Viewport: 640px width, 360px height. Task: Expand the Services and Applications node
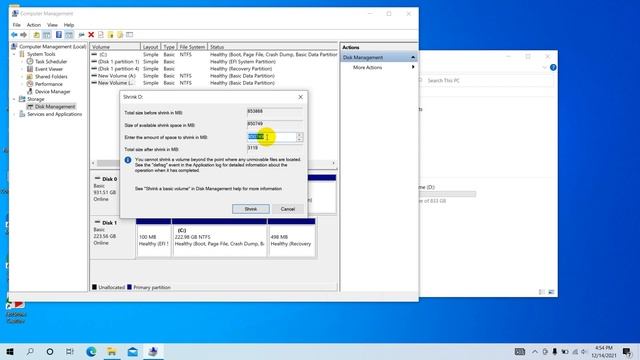pos(14,114)
